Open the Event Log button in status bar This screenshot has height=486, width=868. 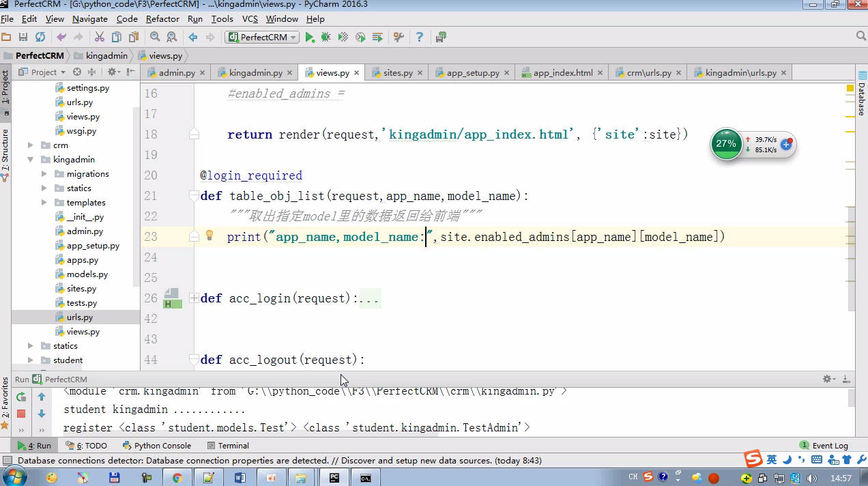[x=824, y=446]
